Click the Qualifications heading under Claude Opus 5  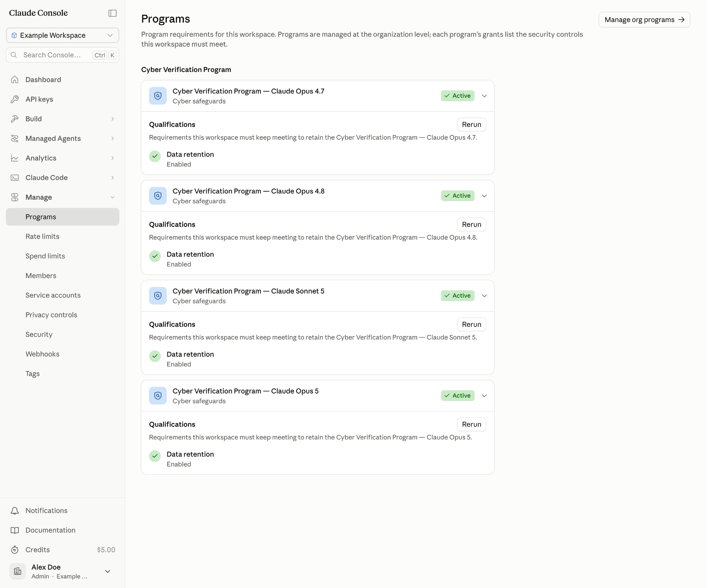point(172,424)
